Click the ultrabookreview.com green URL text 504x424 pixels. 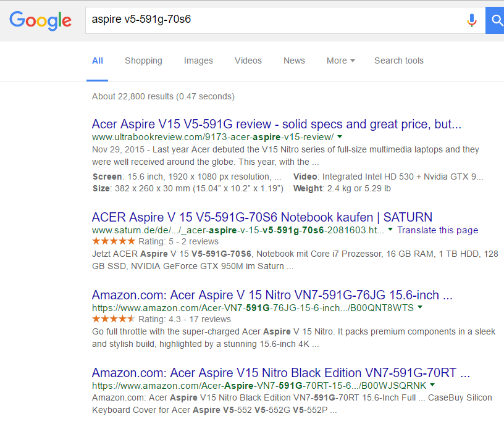click(x=213, y=137)
